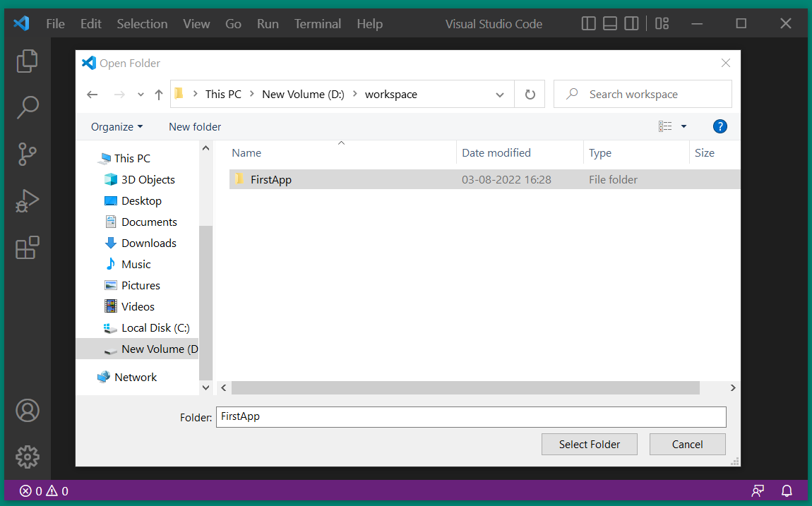Image resolution: width=812 pixels, height=506 pixels.
Task: Open the view options dropdown arrow
Action: 683,127
